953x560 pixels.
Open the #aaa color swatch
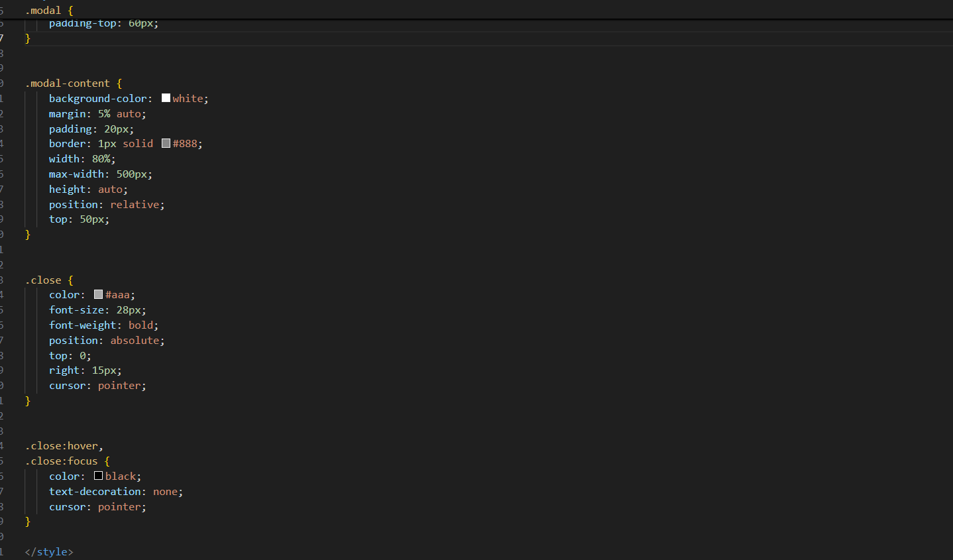98,294
